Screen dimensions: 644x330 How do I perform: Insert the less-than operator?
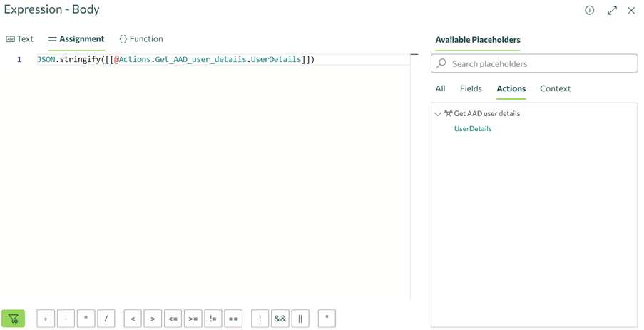coord(133,319)
